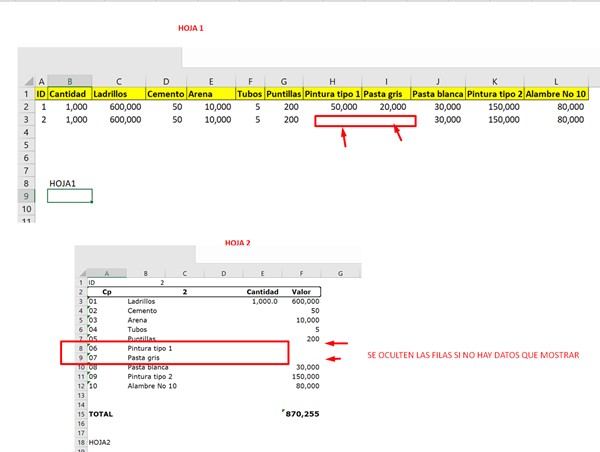Click the 'Puntillas' header cell in Hoja 1
Screen dimensions: 600x452
coord(284,94)
